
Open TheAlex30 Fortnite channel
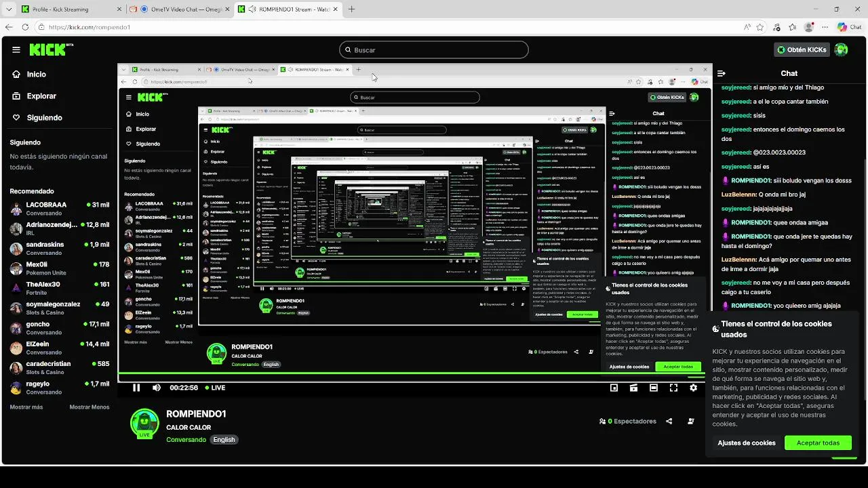[60, 288]
